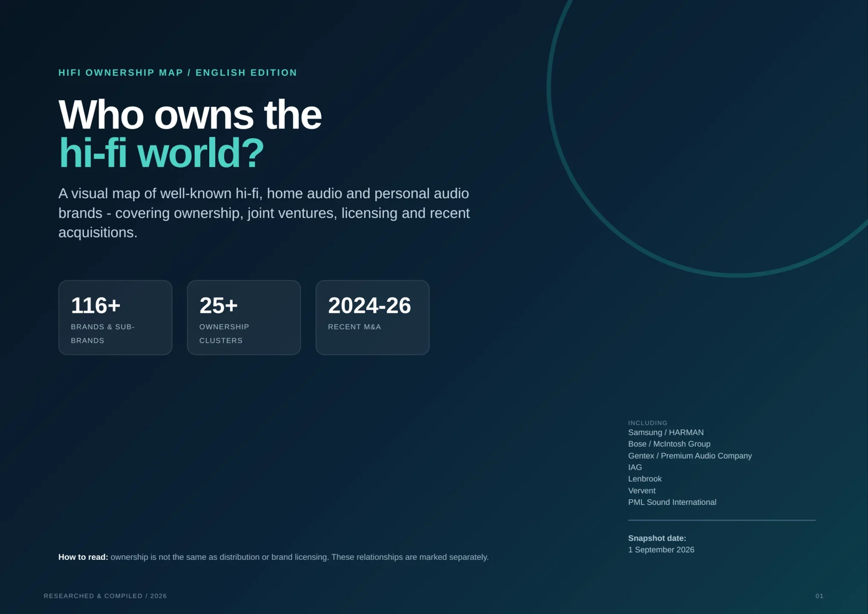
Task: Click the 'A visual map of well-known hi-fi' subtitle paragraph
Action: (x=264, y=213)
